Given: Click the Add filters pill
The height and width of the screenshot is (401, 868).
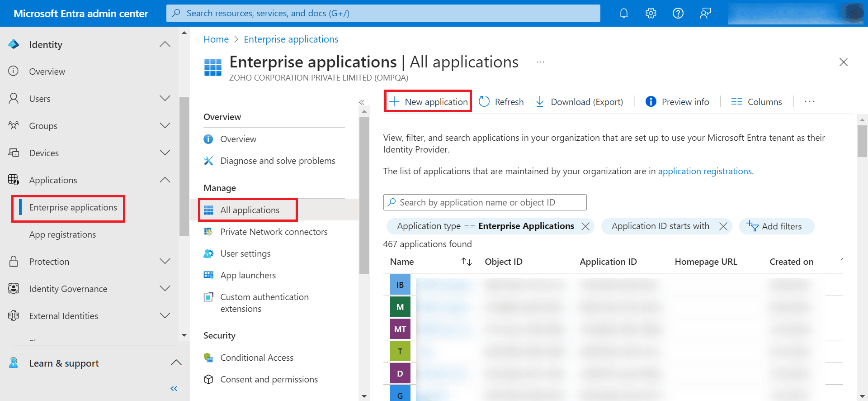Looking at the screenshot, I should point(777,226).
